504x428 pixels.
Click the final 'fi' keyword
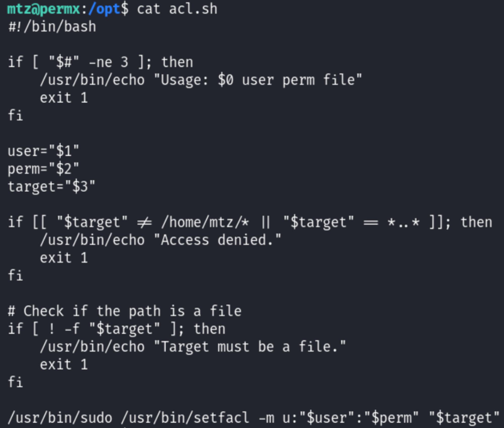(x=15, y=382)
